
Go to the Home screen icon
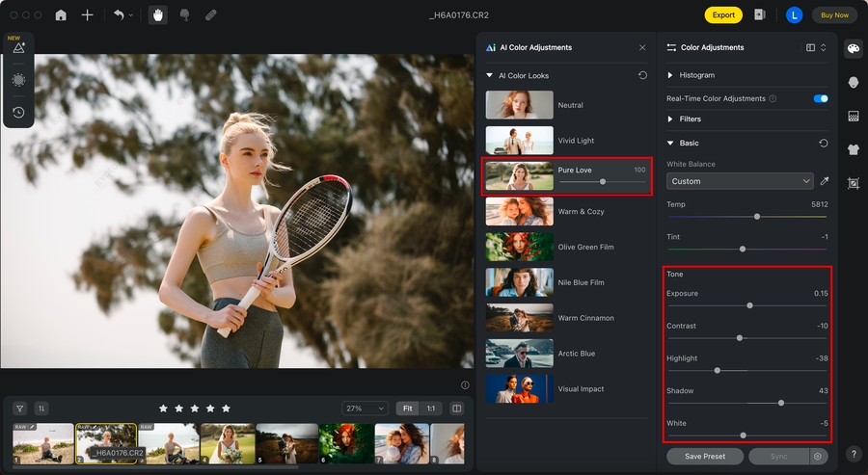[62, 15]
